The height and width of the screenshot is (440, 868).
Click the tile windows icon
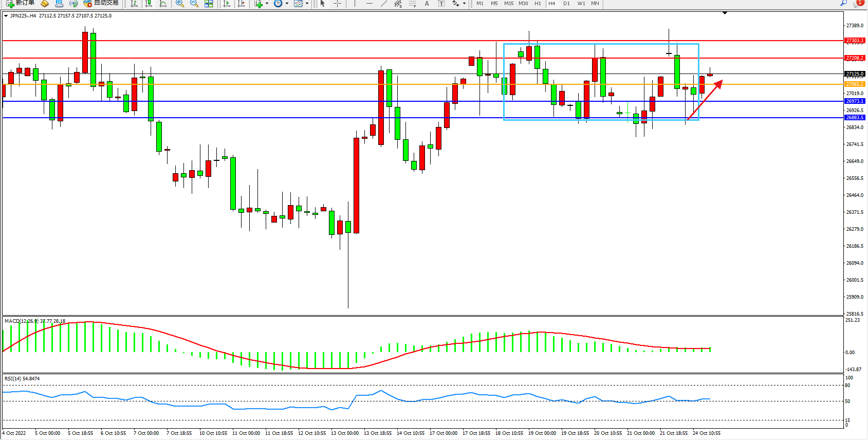pos(209,4)
